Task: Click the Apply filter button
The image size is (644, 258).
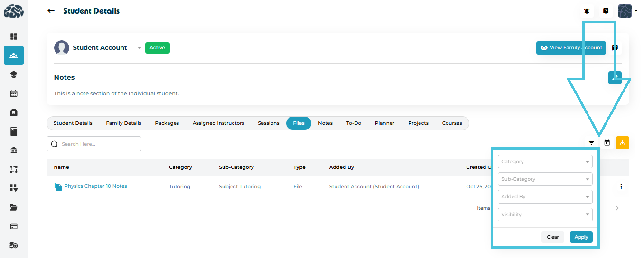Action: coord(581,237)
